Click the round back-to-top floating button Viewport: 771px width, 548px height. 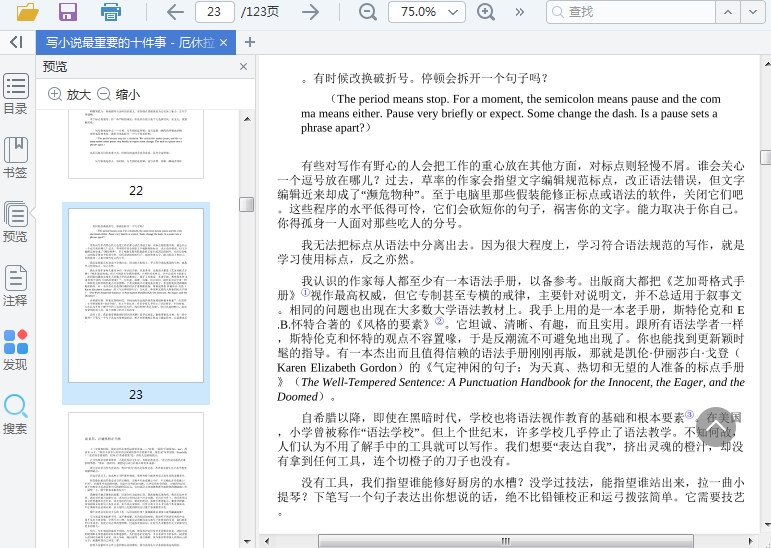coord(716,426)
